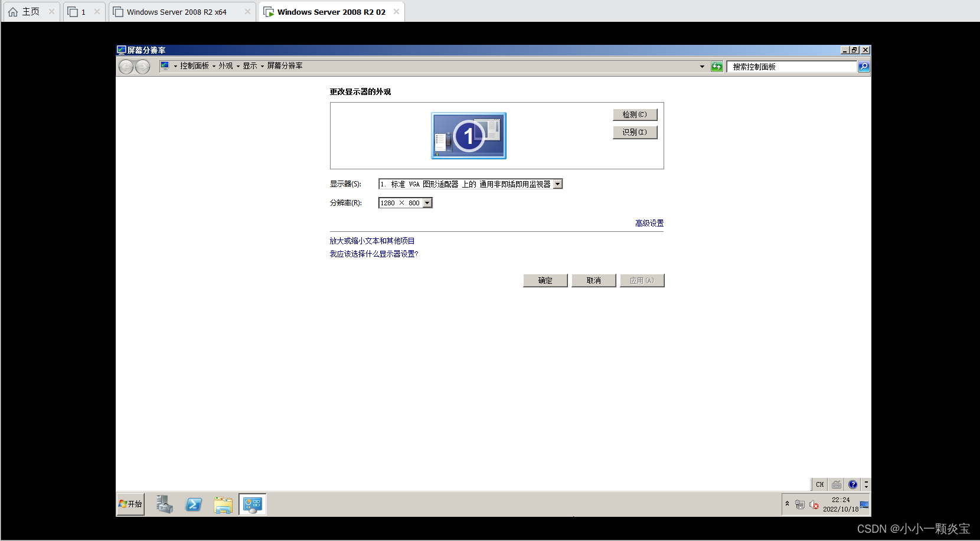Click the Show desktop tray icon
This screenshot has height=541, width=980.
click(865, 504)
